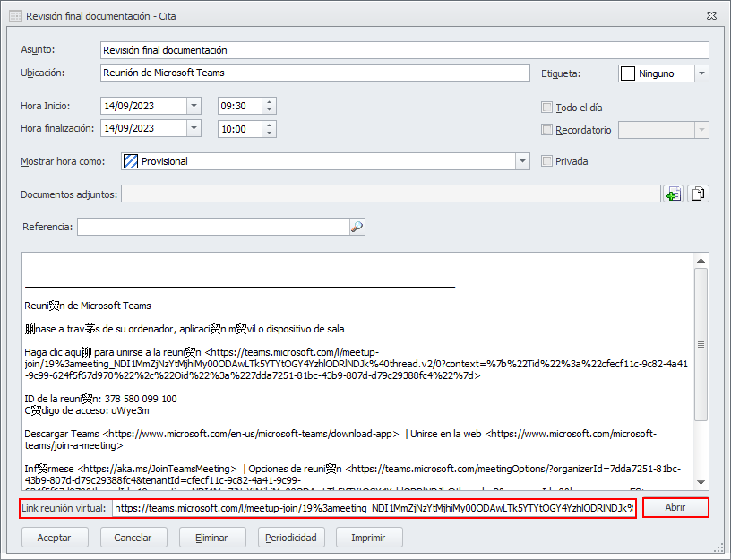Toggle the Recordatorio checkbox
This screenshot has height=560, width=731.
point(546,130)
